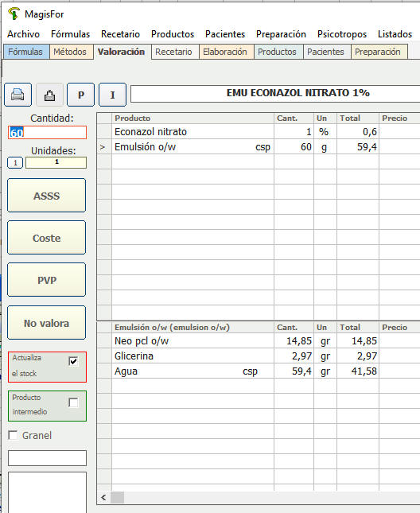The height and width of the screenshot is (513, 420).
Task: Click the 2,97 Cant. cell of Glicerina
Action: coord(294,356)
